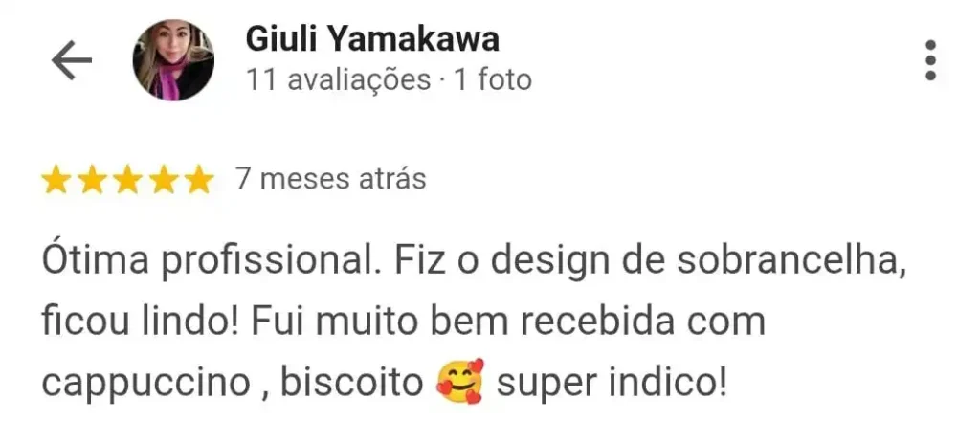Select the third yellow rating star
The image size is (980, 444).
click(x=127, y=180)
